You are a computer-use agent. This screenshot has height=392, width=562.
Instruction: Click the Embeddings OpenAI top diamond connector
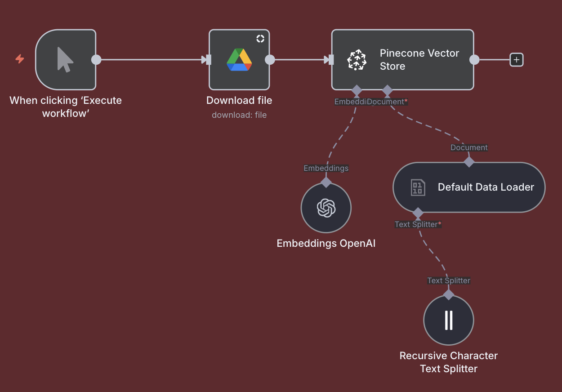(326, 182)
